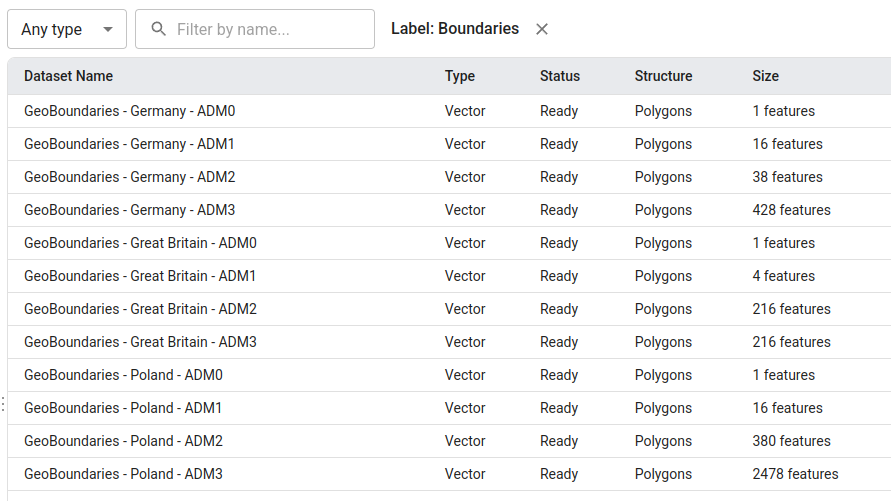Click the panel resize handle dots

(3, 404)
